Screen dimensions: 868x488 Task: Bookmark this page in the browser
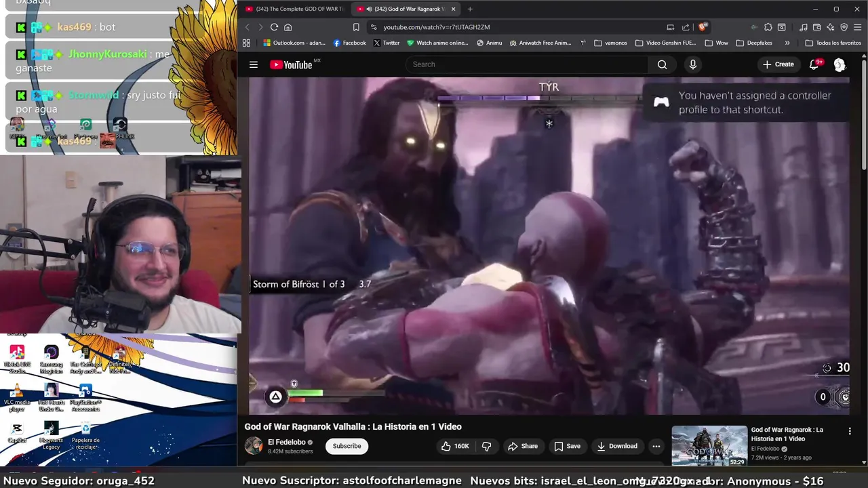tap(356, 27)
